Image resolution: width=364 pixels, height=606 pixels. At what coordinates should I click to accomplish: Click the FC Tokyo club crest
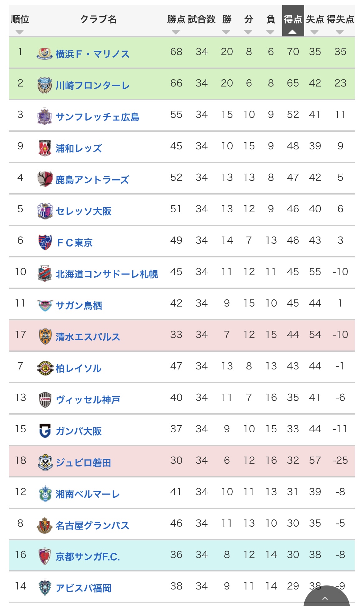[x=44, y=242]
